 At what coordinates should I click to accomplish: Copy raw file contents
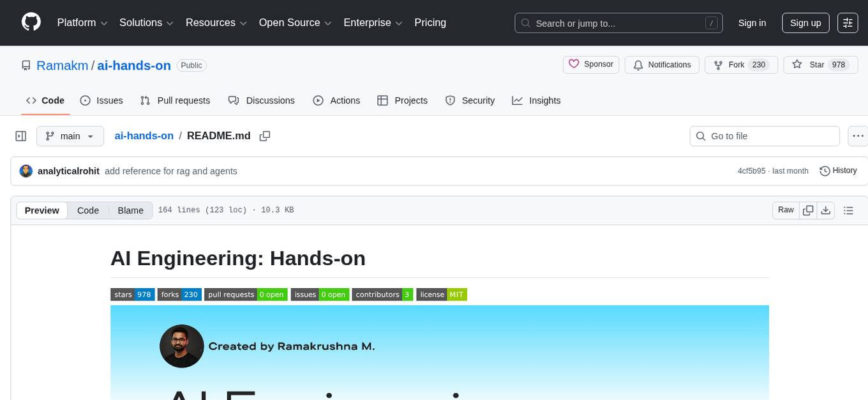point(808,210)
